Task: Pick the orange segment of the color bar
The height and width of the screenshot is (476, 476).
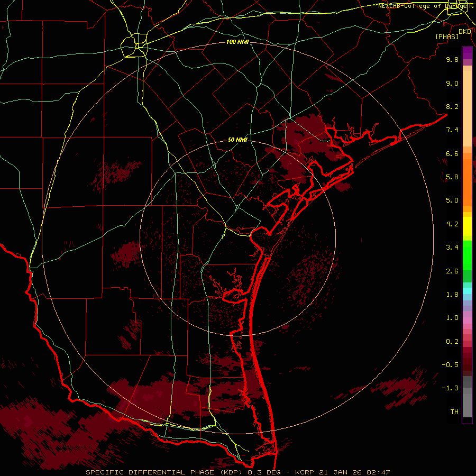Action: click(x=467, y=182)
